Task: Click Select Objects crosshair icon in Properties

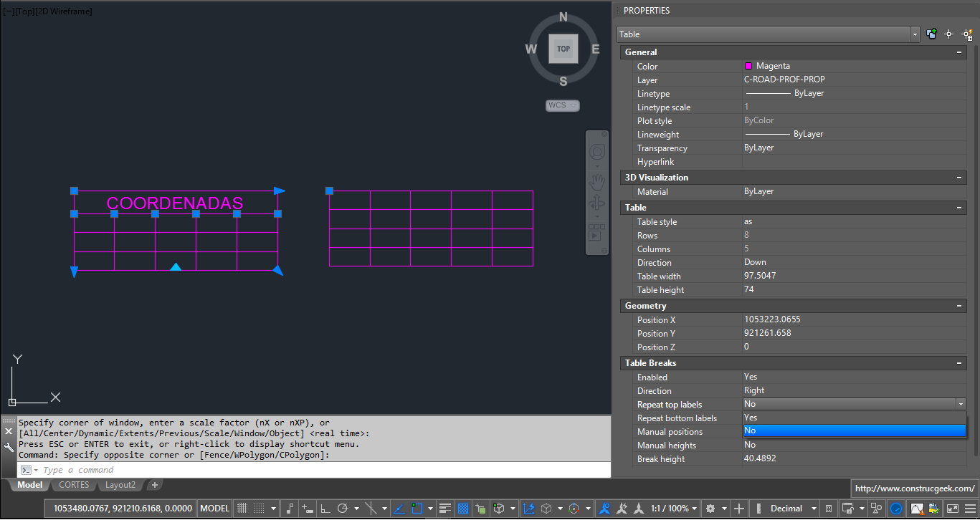Action: coord(949,34)
